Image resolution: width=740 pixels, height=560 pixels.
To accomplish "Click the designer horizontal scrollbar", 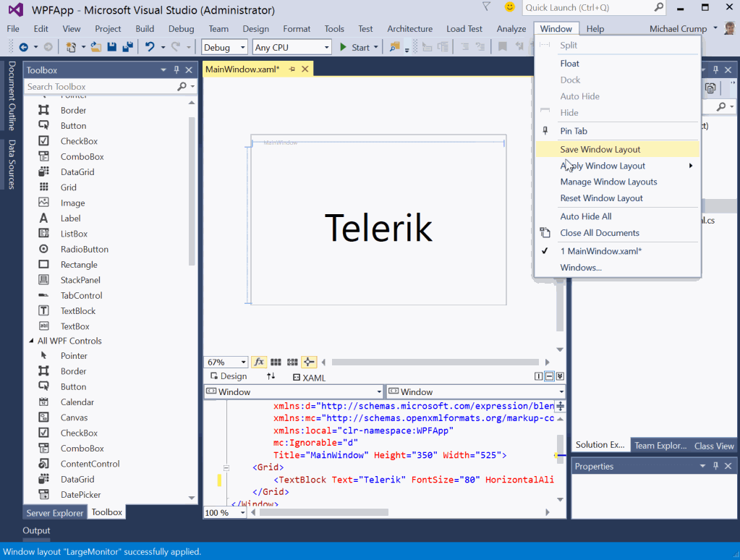I will [435, 362].
